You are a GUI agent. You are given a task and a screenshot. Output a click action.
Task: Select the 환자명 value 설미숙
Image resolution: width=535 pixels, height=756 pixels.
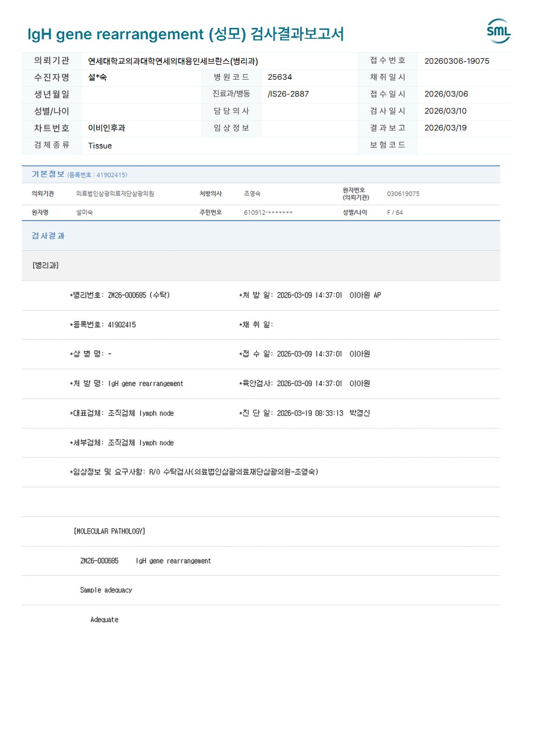pos(84,212)
